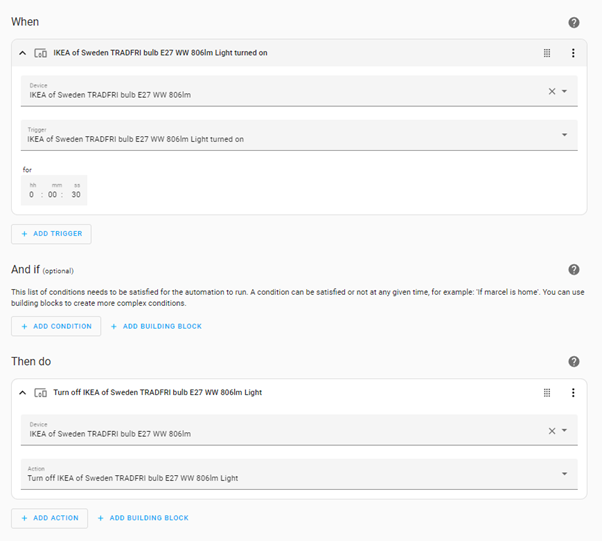Viewport: 602px width, 541px height.
Task: Grab the drag handle on the trigger card
Action: click(x=547, y=53)
